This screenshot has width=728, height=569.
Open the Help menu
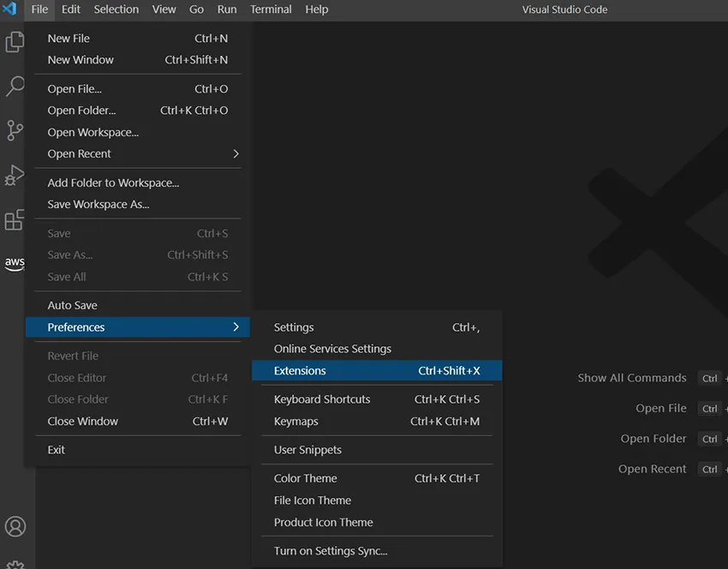click(x=317, y=9)
